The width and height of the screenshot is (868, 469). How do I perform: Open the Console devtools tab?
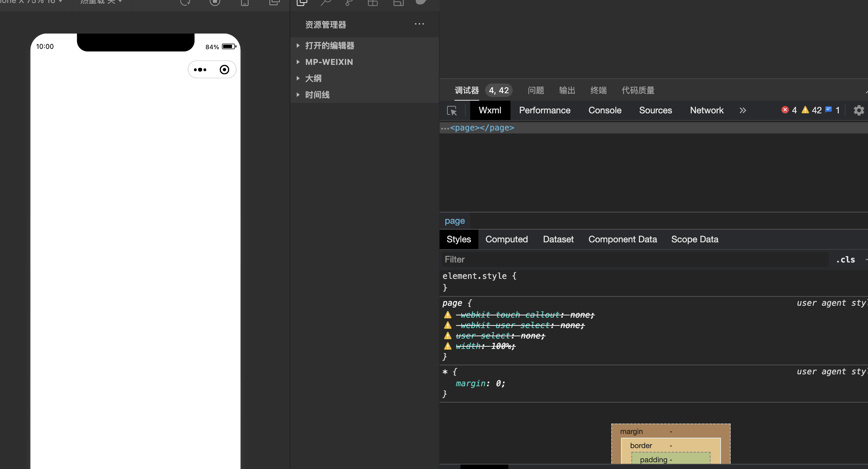pyautogui.click(x=605, y=110)
